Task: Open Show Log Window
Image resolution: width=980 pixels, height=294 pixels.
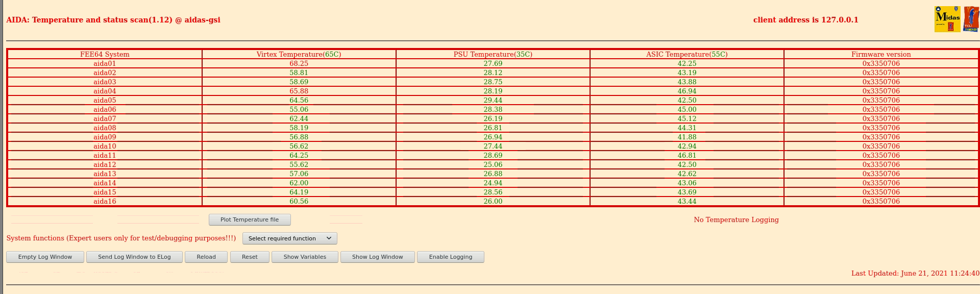Action: 378,257
